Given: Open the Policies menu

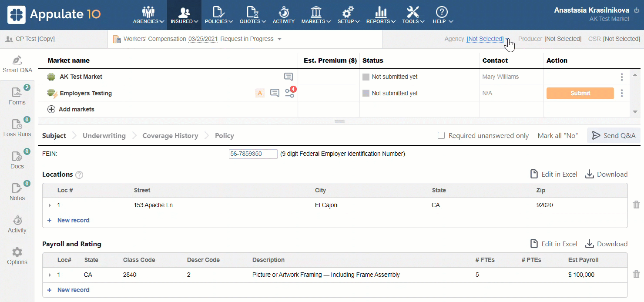Looking at the screenshot, I should click(218, 15).
